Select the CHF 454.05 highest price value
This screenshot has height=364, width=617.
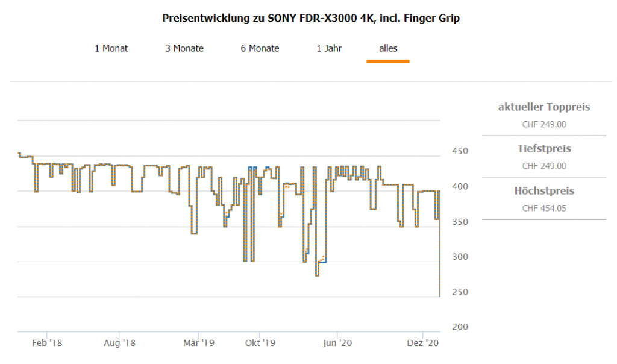point(544,209)
